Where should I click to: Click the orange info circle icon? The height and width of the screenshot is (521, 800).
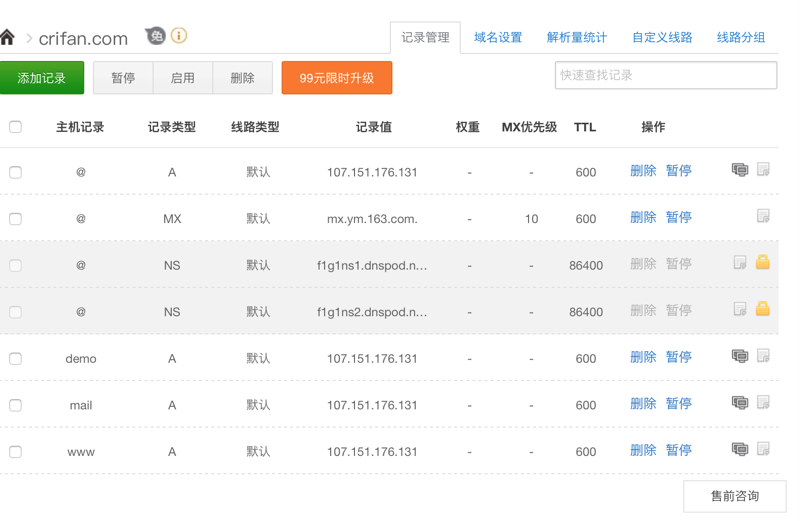tap(179, 36)
